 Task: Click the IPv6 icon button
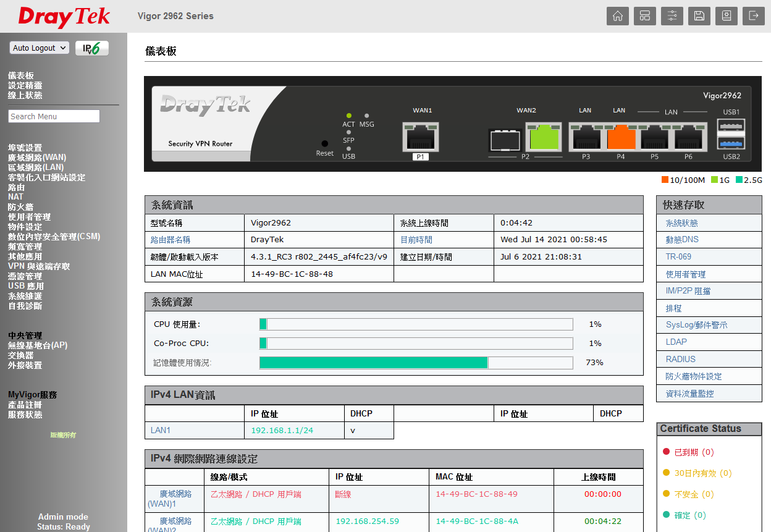tap(92, 48)
